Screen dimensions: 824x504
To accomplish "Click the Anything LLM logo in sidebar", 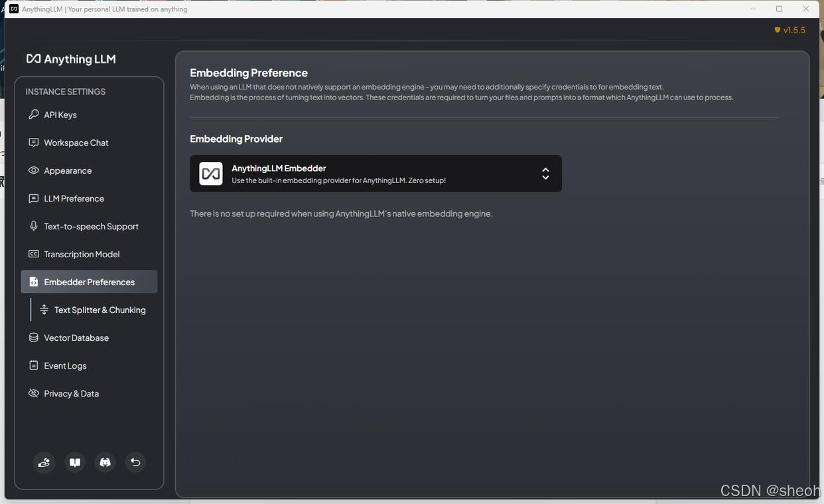I will click(x=71, y=59).
